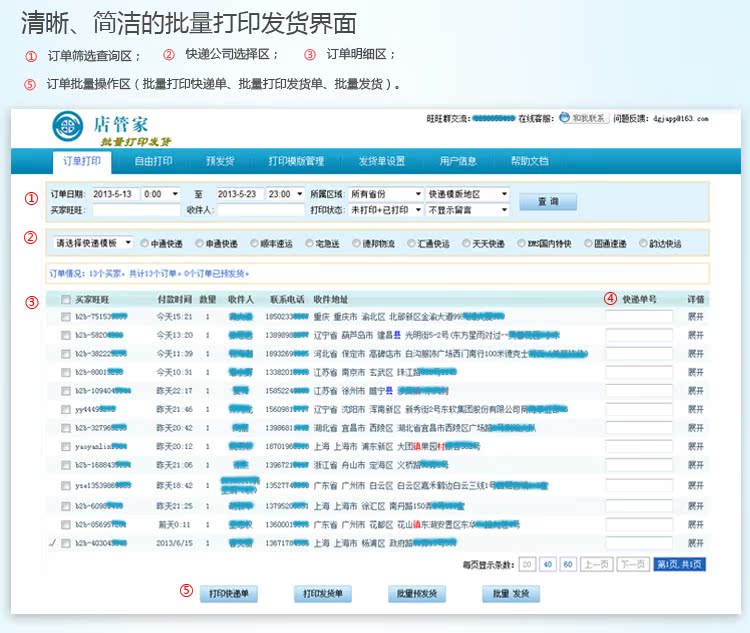The image size is (750, 633).
Task: Click the 店管家 round logo icon
Action: tap(67, 126)
